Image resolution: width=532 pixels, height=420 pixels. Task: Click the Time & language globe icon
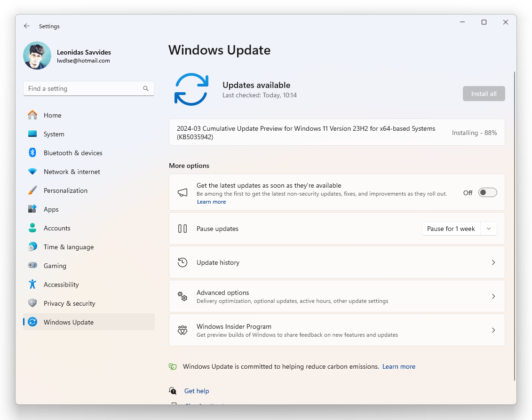click(x=32, y=246)
